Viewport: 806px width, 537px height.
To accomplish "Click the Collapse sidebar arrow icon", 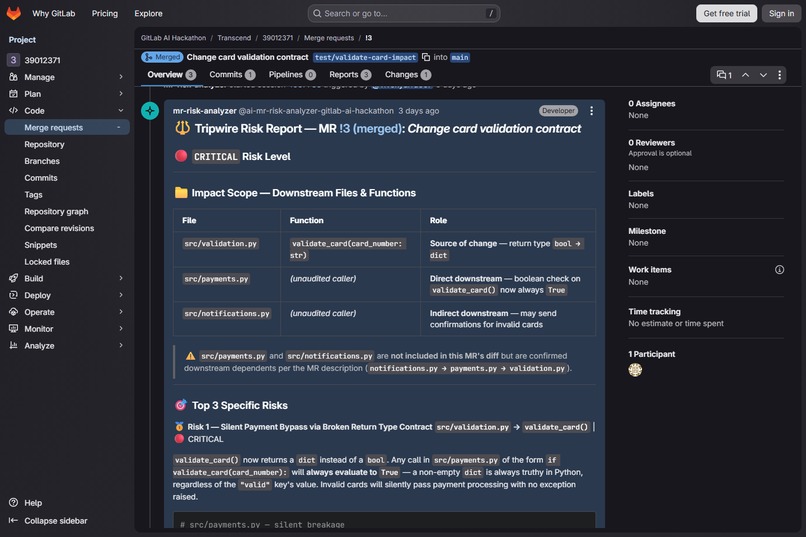I will click(13, 521).
